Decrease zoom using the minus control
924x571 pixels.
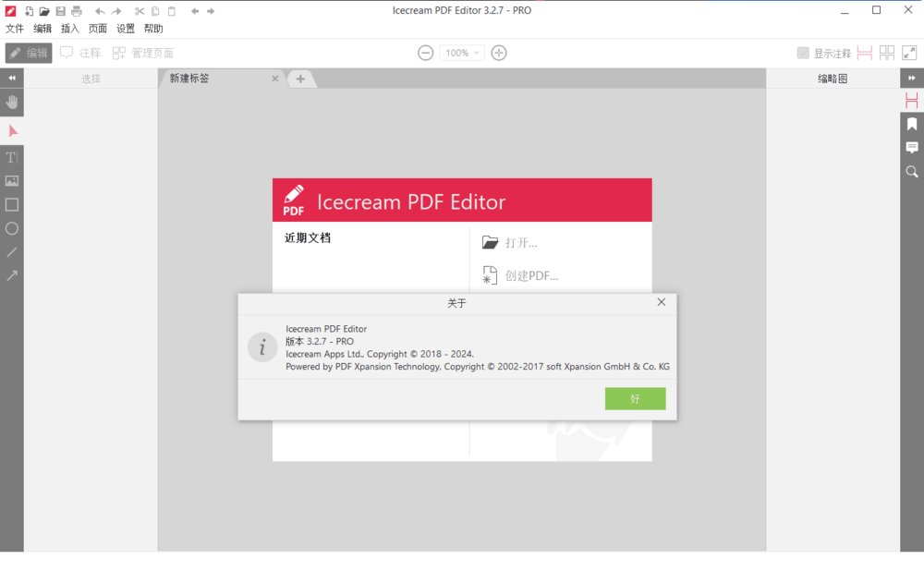pos(425,53)
